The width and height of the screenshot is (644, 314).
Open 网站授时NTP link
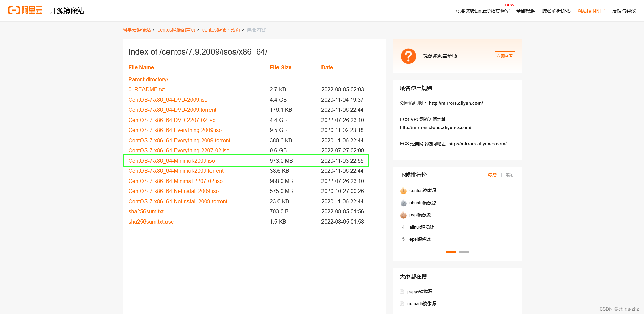(591, 11)
